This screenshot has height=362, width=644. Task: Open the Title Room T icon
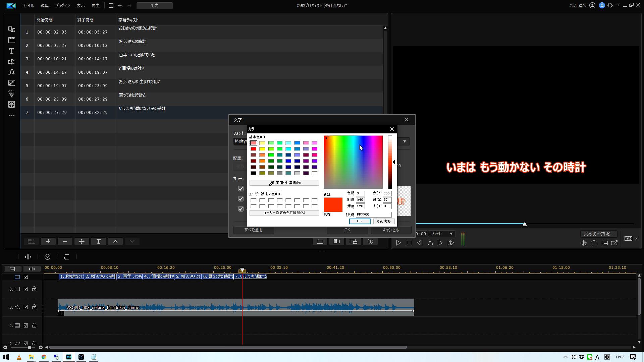click(x=12, y=51)
